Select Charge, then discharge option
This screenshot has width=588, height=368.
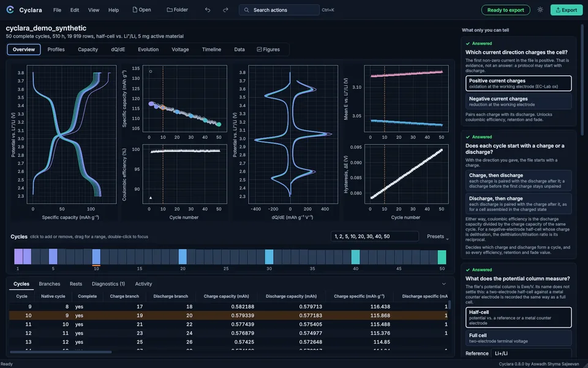pyautogui.click(x=519, y=180)
